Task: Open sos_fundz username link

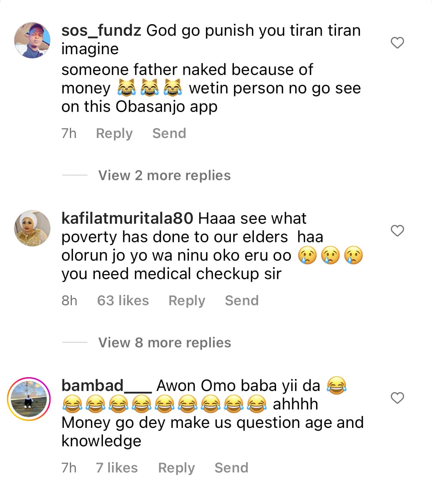Action: click(x=101, y=30)
